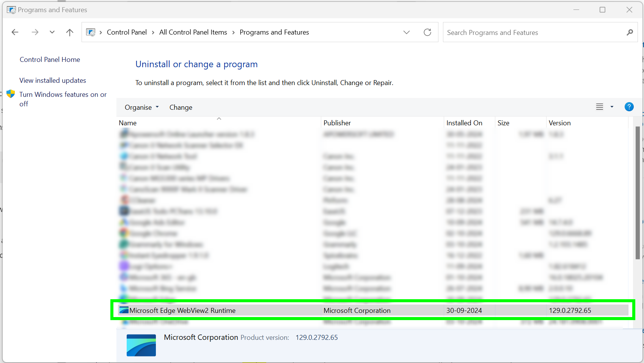Screen dimensions: 644x363
Task: Open help with the question mark icon
Action: click(x=629, y=107)
